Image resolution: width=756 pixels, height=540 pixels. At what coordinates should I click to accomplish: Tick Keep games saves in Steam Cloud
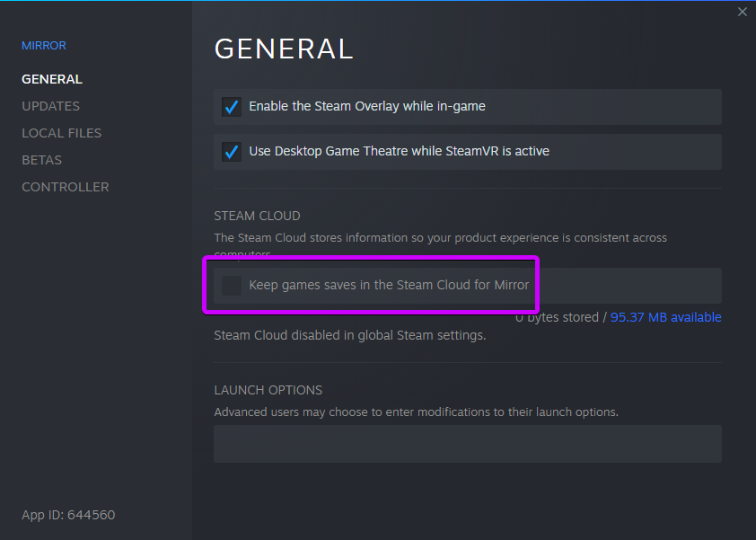(232, 286)
